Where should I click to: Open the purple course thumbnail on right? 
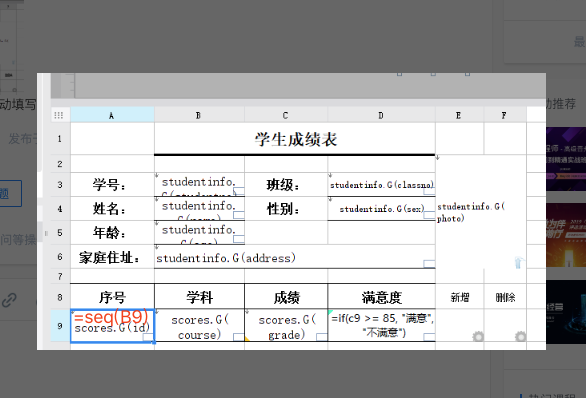point(566,159)
